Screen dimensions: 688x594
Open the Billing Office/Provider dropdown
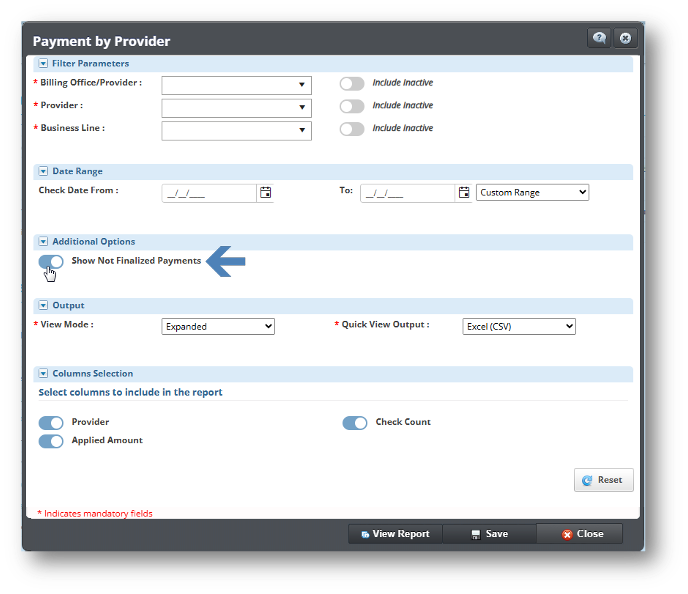pyautogui.click(x=237, y=86)
